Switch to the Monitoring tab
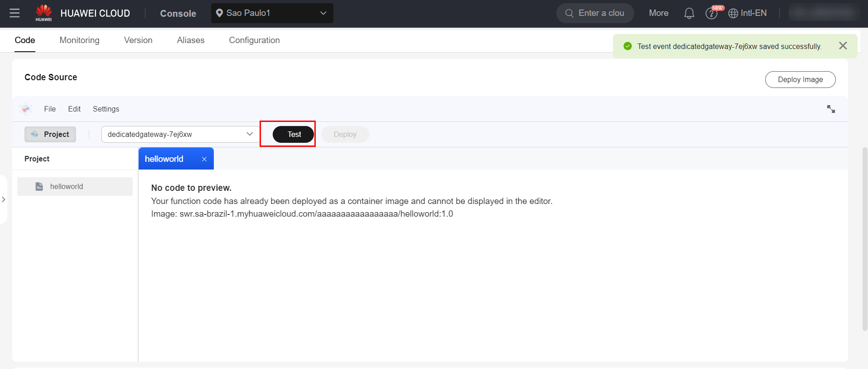This screenshot has height=369, width=868. 79,40
